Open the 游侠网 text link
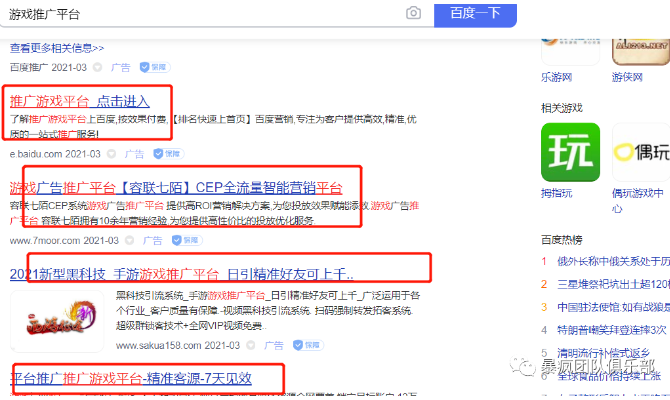670x400 pixels. pos(627,77)
